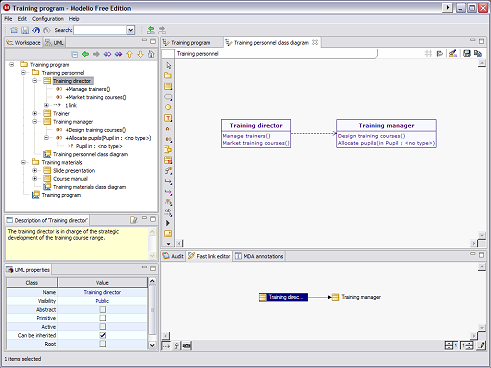Viewport: 491px width, 368px height.
Task: Click the Training director node in Fast link editor
Action: tap(283, 297)
